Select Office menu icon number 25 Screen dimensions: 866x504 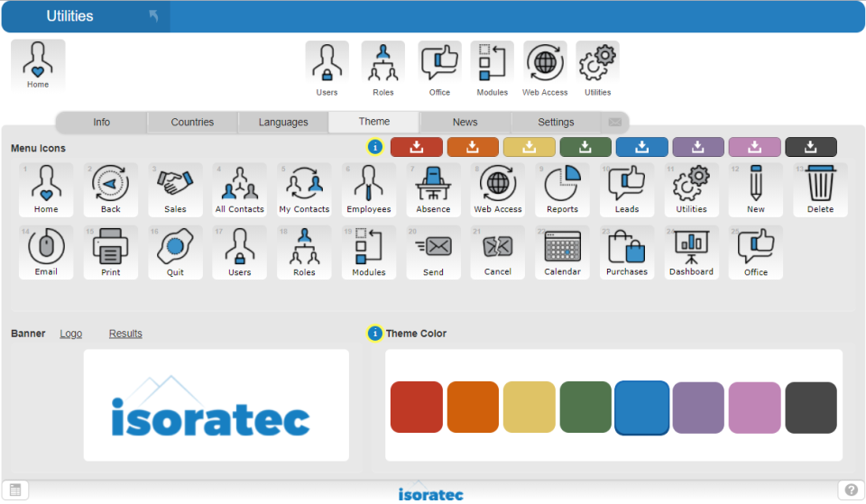click(x=756, y=252)
